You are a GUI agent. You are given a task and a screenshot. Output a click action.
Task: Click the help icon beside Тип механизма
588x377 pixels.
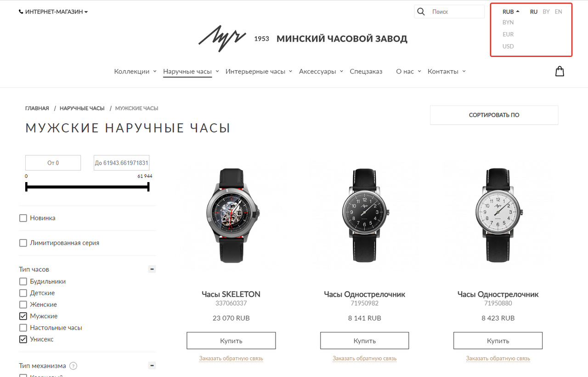pos(73,366)
